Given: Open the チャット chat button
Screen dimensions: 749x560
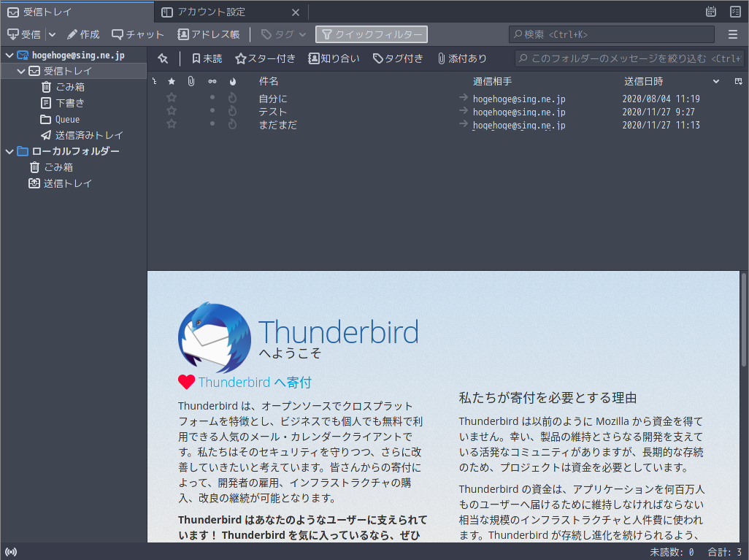Looking at the screenshot, I should [x=137, y=34].
